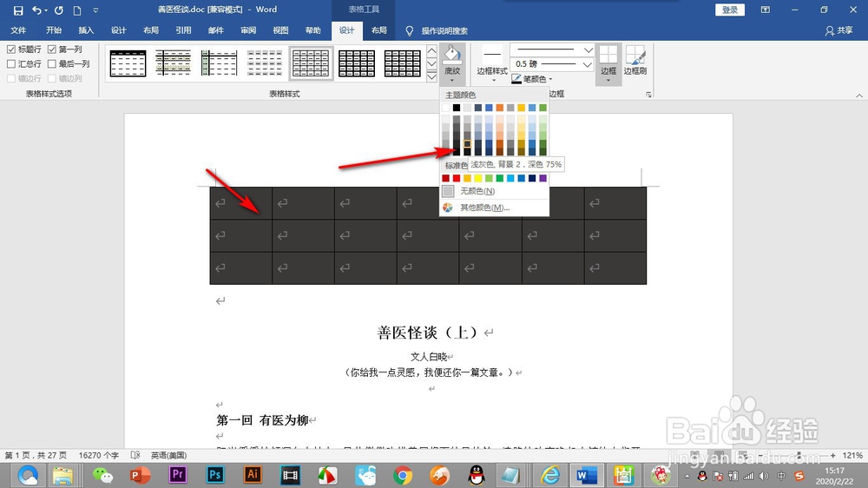Click the 边框样式 border styles button

point(492,63)
